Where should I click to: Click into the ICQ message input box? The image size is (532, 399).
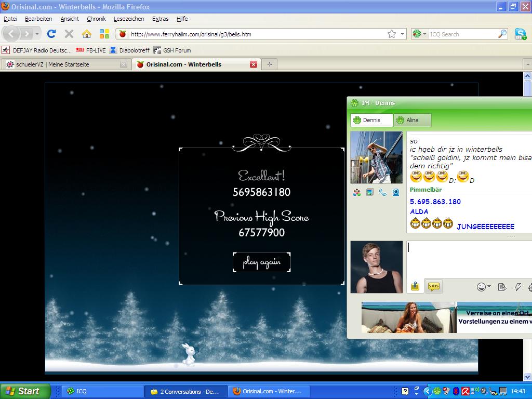pyautogui.click(x=468, y=260)
